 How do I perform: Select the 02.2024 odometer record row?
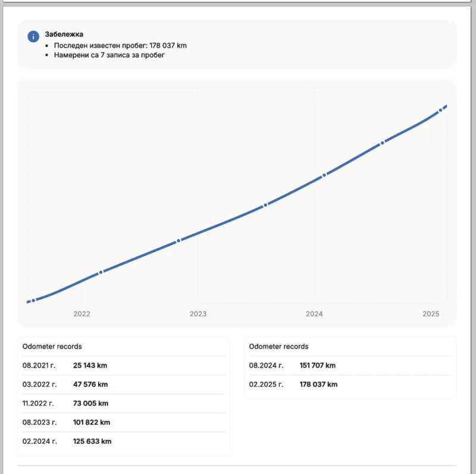124,442
